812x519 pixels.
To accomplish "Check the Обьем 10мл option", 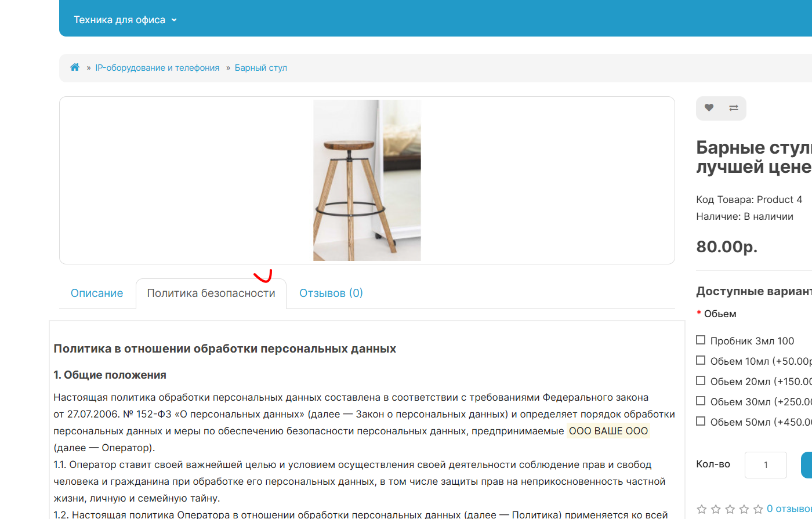I will click(701, 360).
